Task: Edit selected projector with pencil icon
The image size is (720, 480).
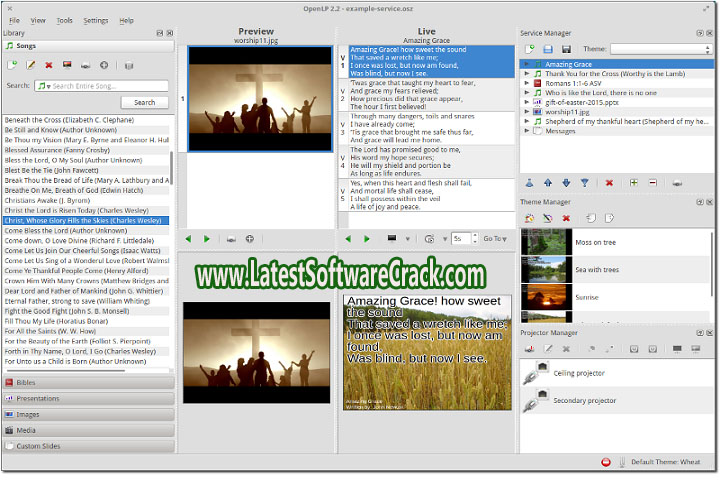Action: [548, 349]
